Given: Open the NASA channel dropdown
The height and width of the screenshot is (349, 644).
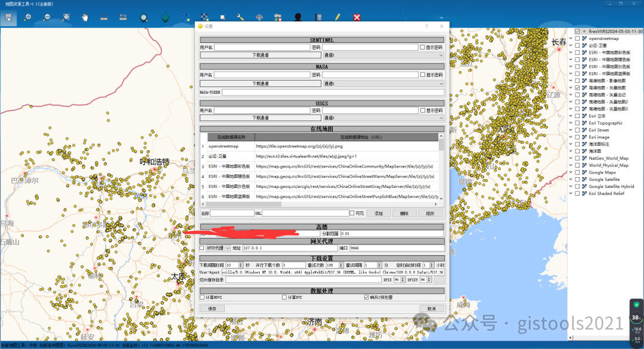Looking at the screenshot, I should [383, 84].
